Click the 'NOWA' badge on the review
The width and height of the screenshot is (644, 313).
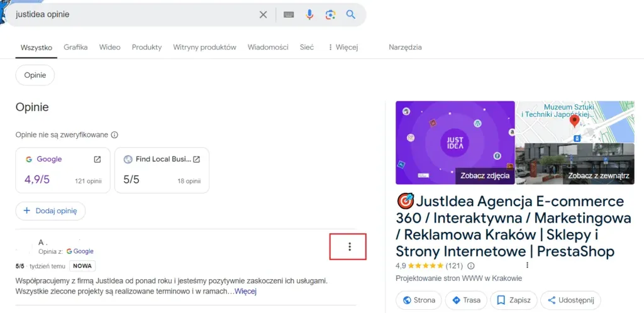[82, 266]
